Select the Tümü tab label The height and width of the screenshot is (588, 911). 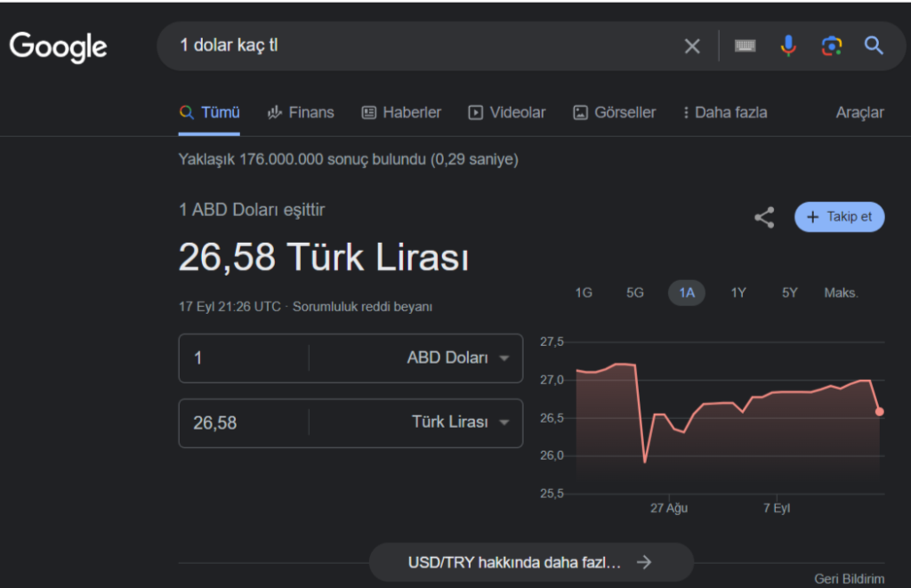coord(221,112)
